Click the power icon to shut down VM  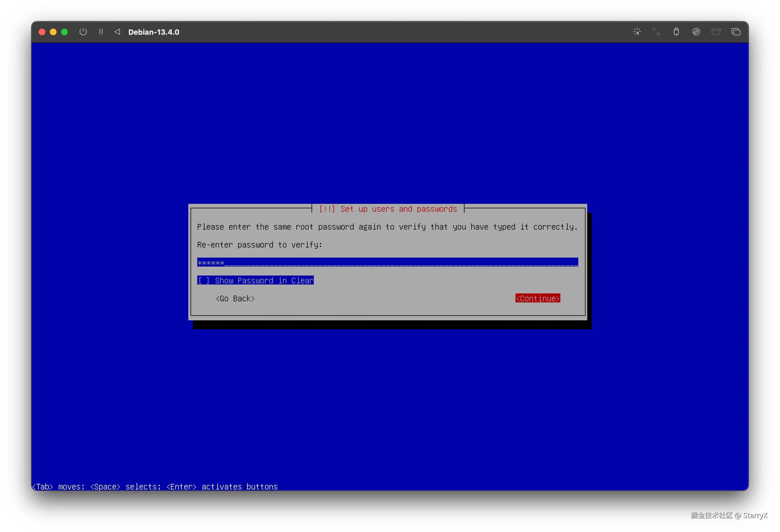(x=83, y=32)
